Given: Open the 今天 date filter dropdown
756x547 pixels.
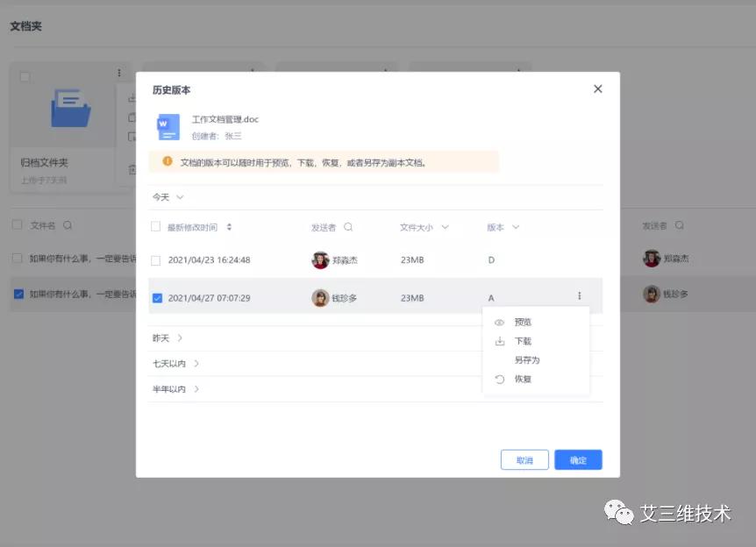Looking at the screenshot, I should tap(167, 197).
